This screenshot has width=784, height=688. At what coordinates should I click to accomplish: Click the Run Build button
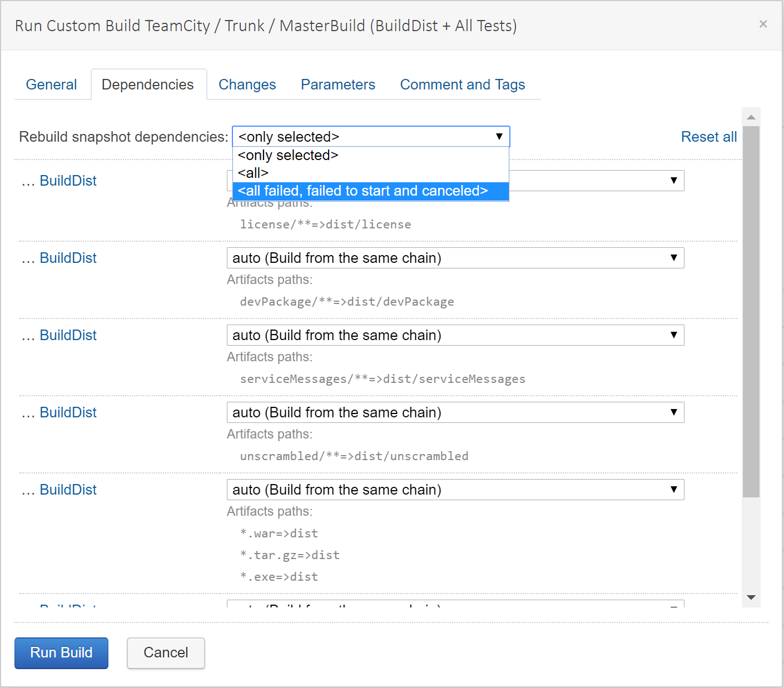(61, 653)
